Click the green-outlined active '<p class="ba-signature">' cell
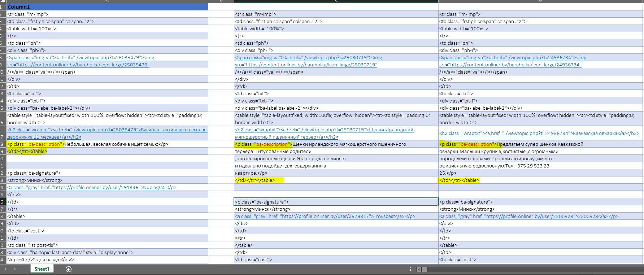The height and width of the screenshot is (275, 644). click(336, 202)
